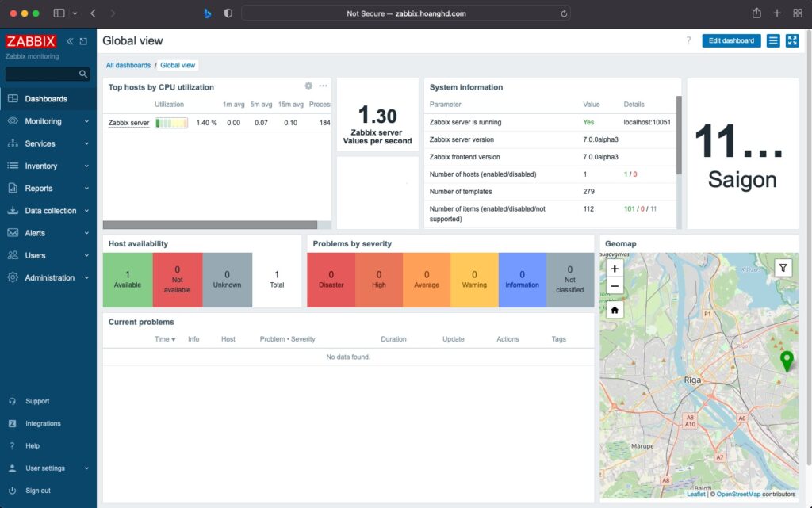Click the question mark help icon

pos(688,41)
